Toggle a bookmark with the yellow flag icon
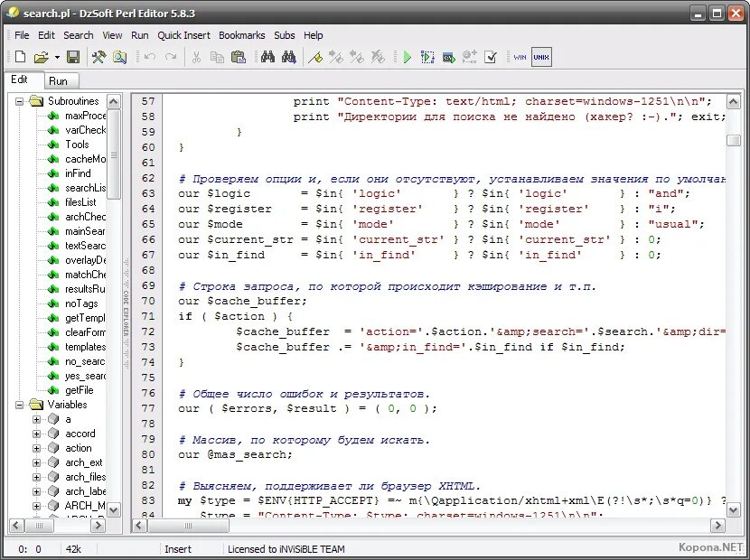 (315, 58)
